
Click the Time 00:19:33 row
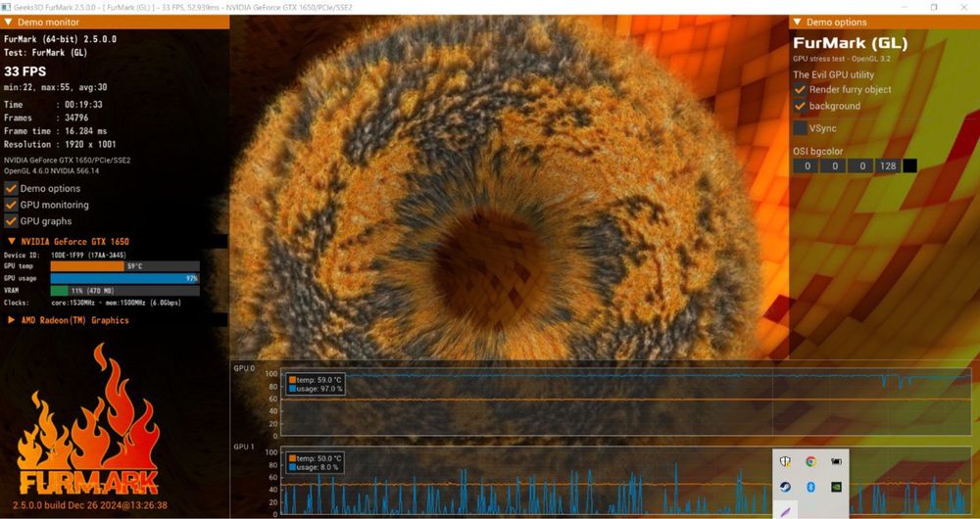click(53, 105)
